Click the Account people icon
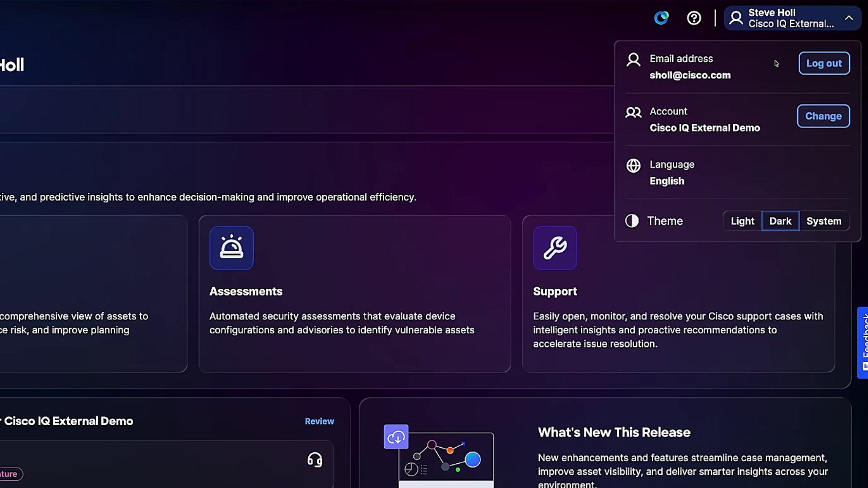Viewport: 868px width, 488px height. pyautogui.click(x=633, y=112)
